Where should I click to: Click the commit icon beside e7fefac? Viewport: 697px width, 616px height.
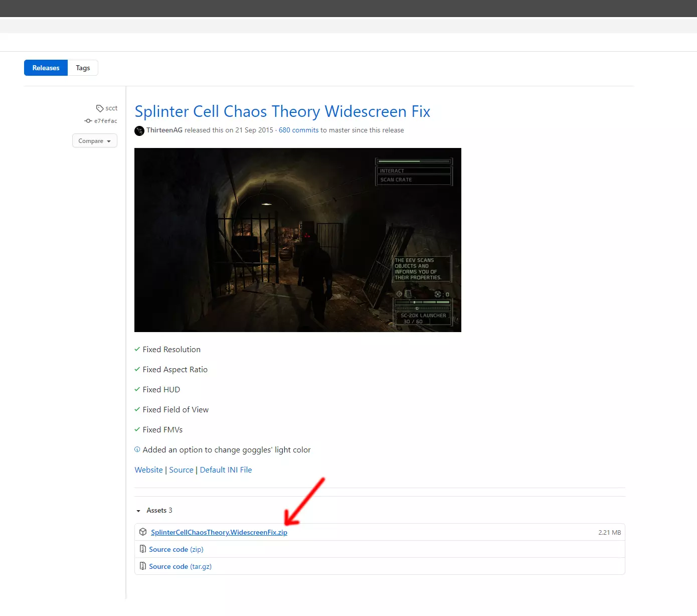click(88, 121)
